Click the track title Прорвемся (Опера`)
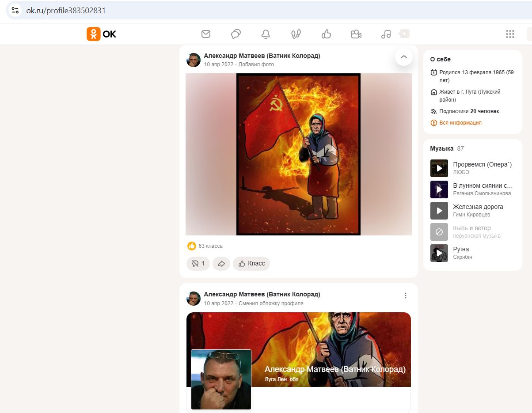 click(x=482, y=164)
